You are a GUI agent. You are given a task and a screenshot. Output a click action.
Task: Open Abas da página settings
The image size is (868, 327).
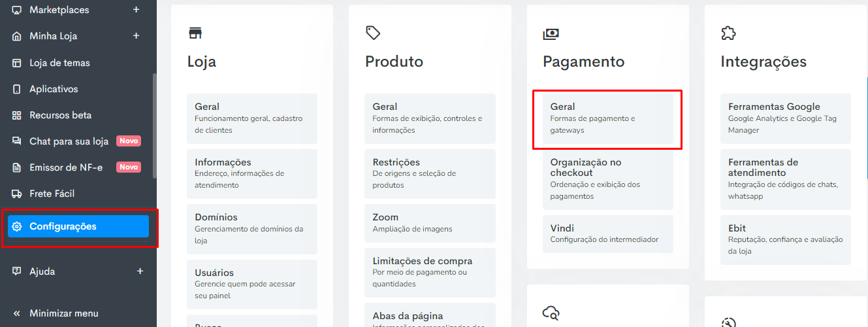coord(430,316)
